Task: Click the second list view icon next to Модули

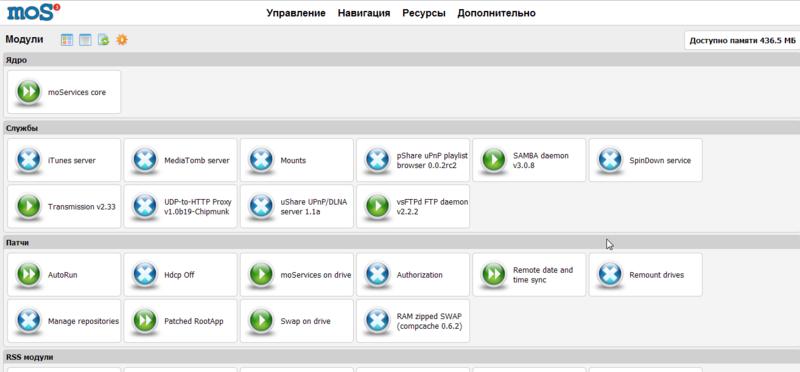Action: click(85, 40)
